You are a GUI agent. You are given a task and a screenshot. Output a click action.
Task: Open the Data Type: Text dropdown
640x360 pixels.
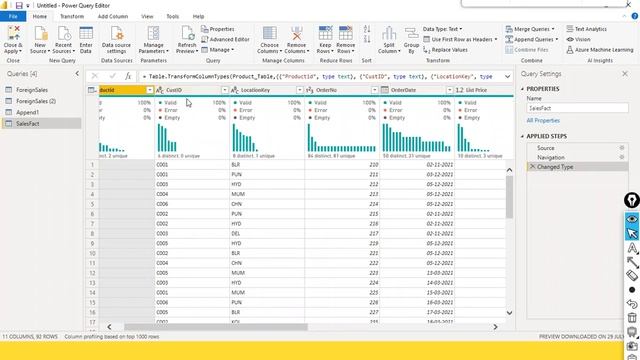point(442,29)
